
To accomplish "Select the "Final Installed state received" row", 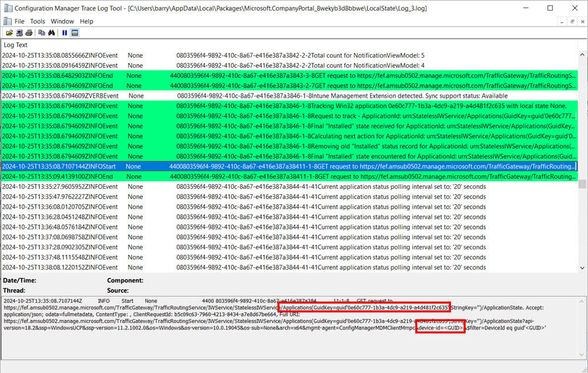I will [289, 126].
